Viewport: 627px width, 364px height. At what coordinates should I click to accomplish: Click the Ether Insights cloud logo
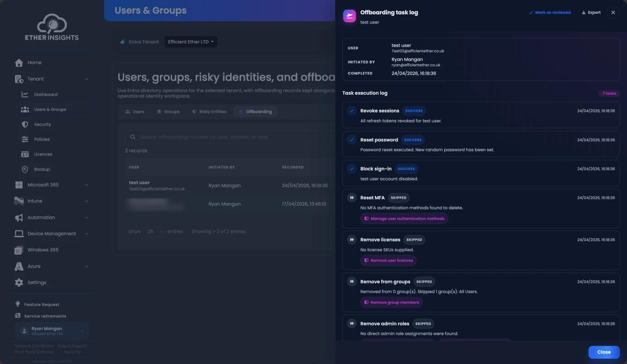tap(52, 27)
